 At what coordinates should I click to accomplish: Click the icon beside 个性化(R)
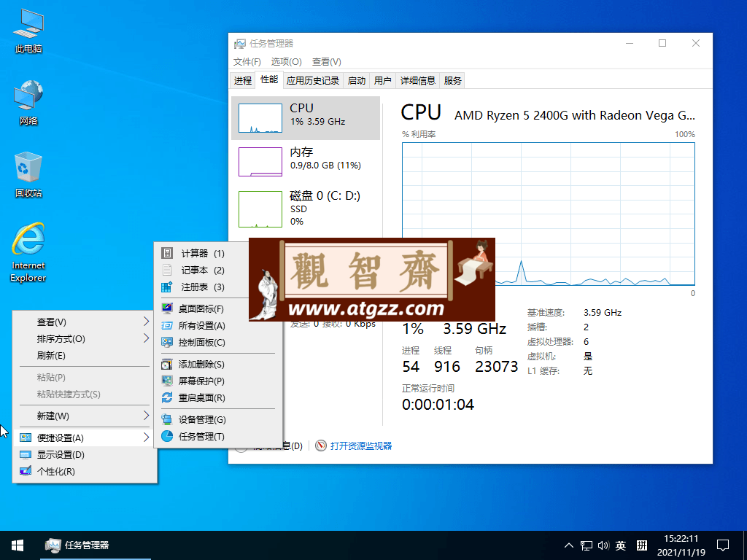tap(26, 472)
